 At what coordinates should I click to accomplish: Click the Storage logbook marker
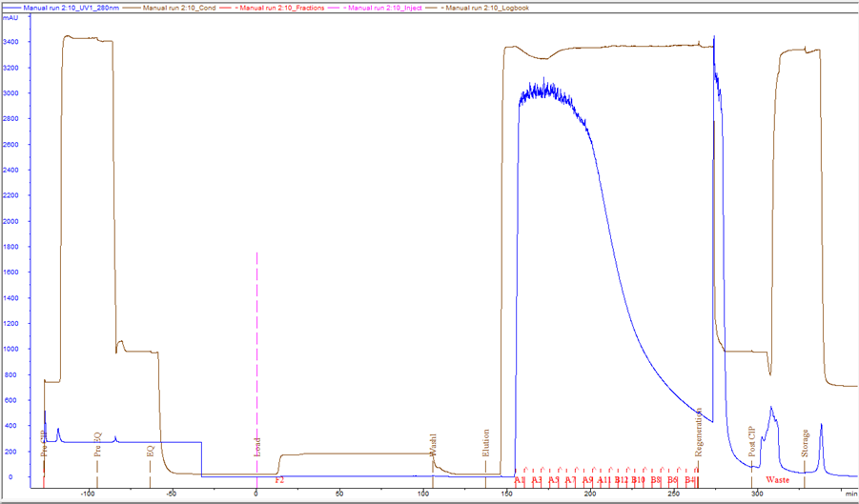806,444
